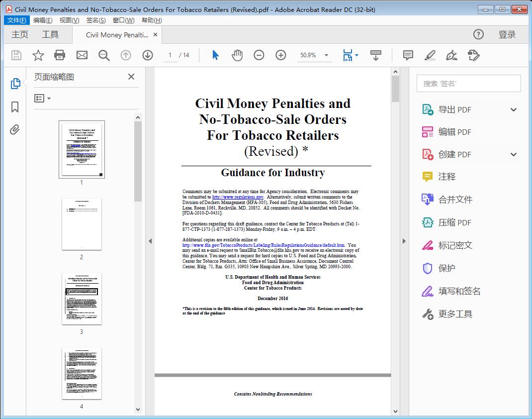The height and width of the screenshot is (419, 532).
Task: Open the 文件 menu
Action: [x=16, y=20]
